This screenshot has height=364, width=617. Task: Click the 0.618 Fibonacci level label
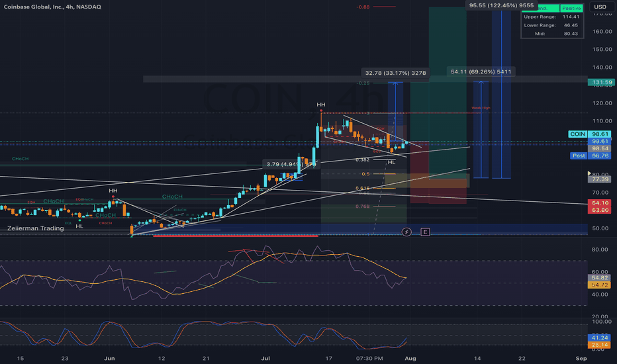click(x=362, y=188)
